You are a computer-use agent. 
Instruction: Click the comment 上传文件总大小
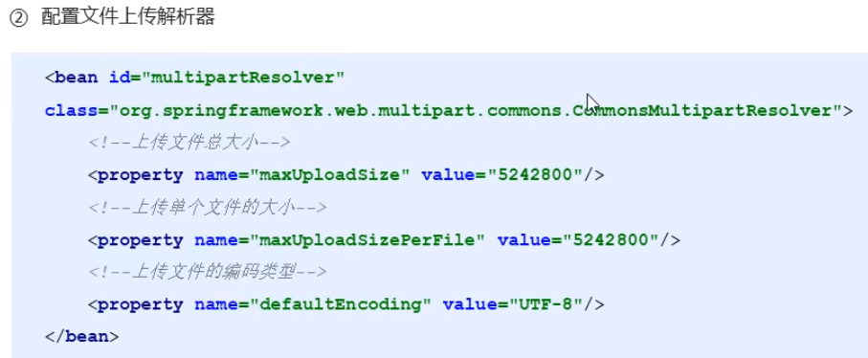pyautogui.click(x=189, y=143)
